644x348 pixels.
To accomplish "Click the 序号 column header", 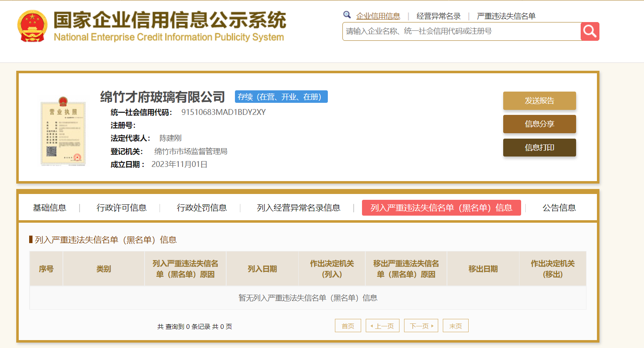I will coord(46,268).
